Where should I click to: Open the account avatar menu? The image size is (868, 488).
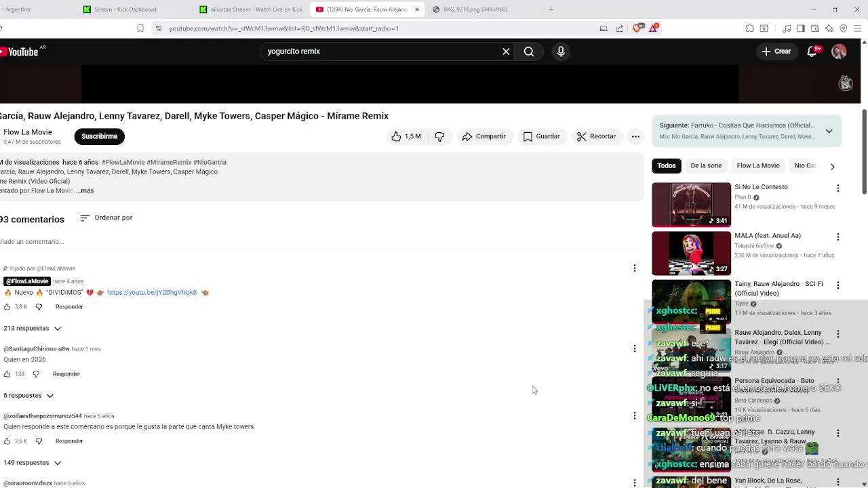(839, 52)
